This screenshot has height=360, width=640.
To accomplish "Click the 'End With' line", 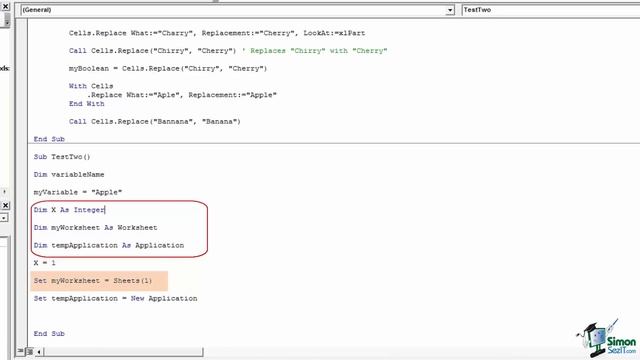I will pyautogui.click(x=87, y=104).
